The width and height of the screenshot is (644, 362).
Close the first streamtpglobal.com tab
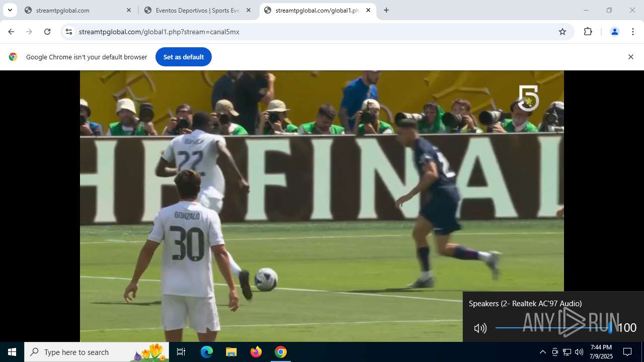click(128, 10)
